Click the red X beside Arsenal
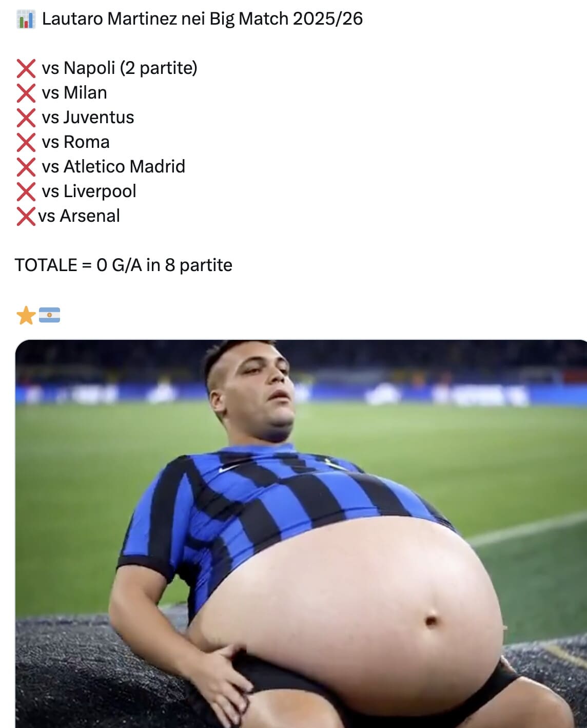 [x=26, y=216]
